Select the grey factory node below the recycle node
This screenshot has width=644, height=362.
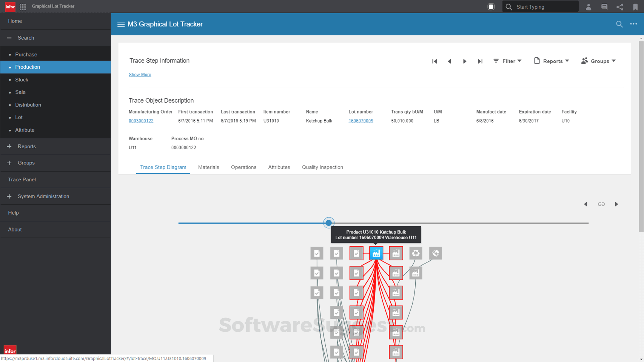[416, 273]
